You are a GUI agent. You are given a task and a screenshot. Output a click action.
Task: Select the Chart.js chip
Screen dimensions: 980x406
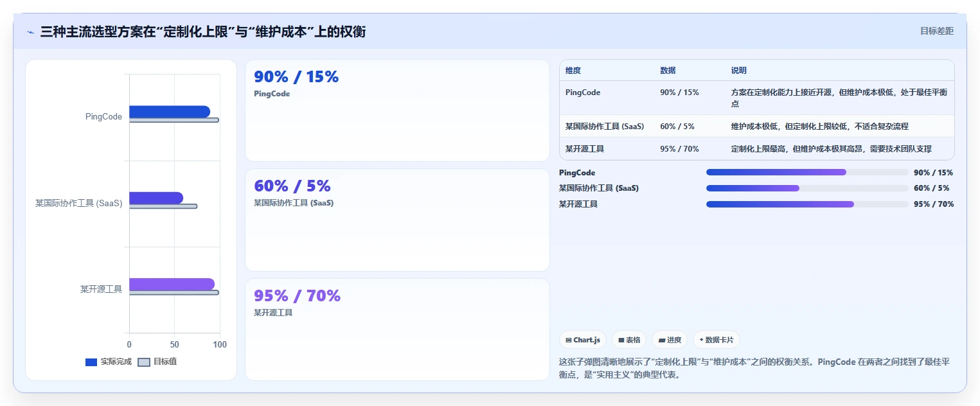(583, 340)
